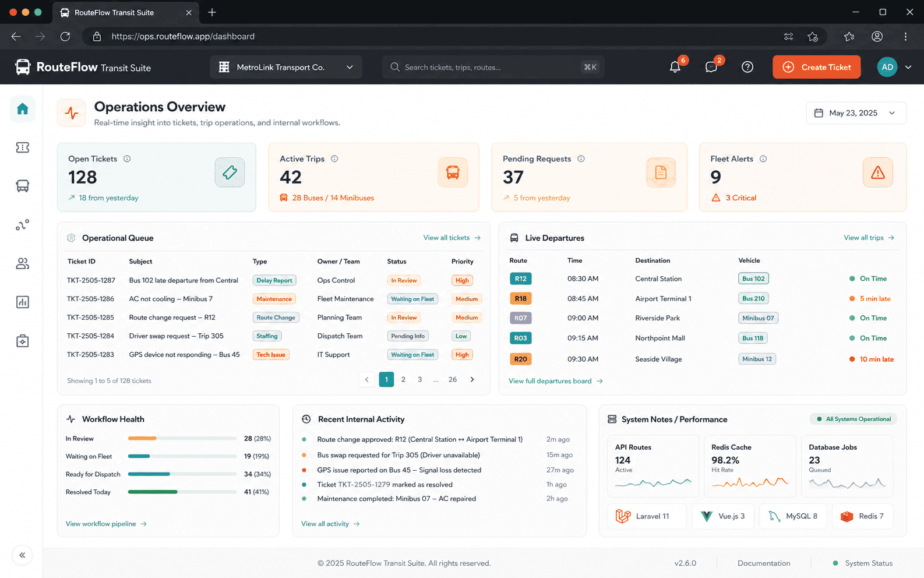Open View workflow pipeline link
Image resolution: width=924 pixels, height=578 pixels.
point(106,524)
